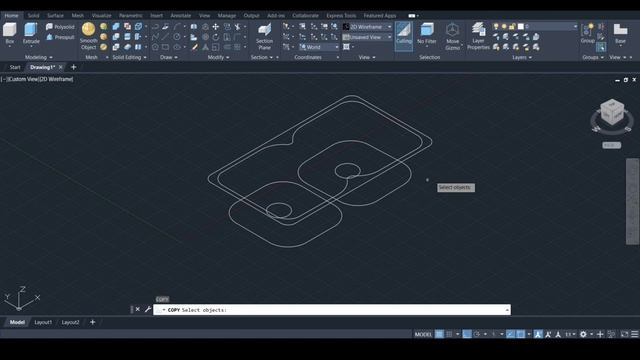Click the Arc draw tool
The height and width of the screenshot is (360, 640).
[177, 27]
